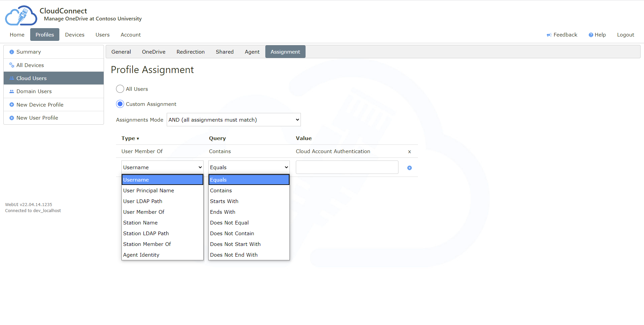
Task: Click the New Device Profile plus icon
Action: point(12,105)
